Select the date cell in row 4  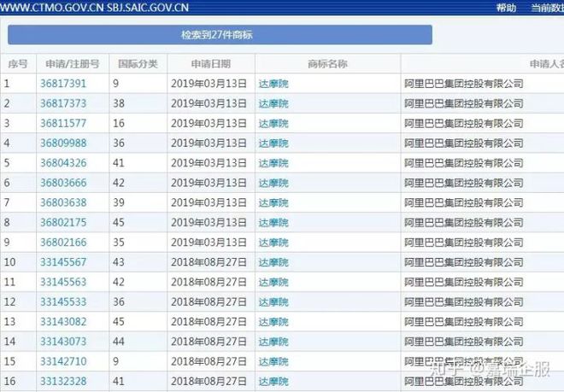pyautogui.click(x=211, y=143)
